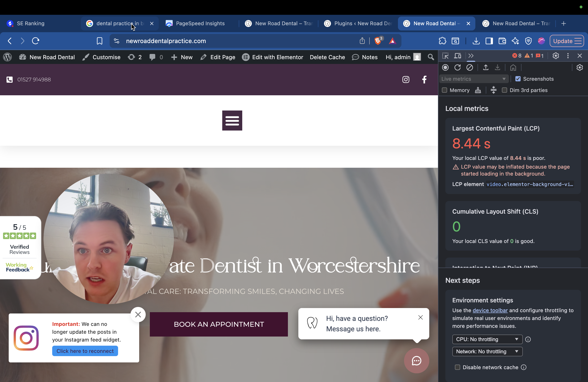The height and width of the screenshot is (382, 588).
Task: Check Disable network cache
Action: 457,367
